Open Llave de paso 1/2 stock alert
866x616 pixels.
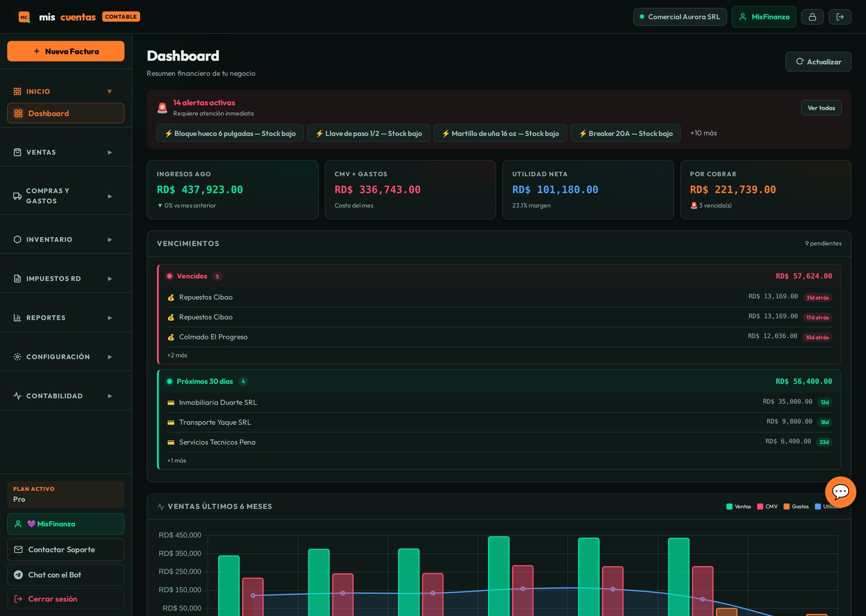point(369,133)
